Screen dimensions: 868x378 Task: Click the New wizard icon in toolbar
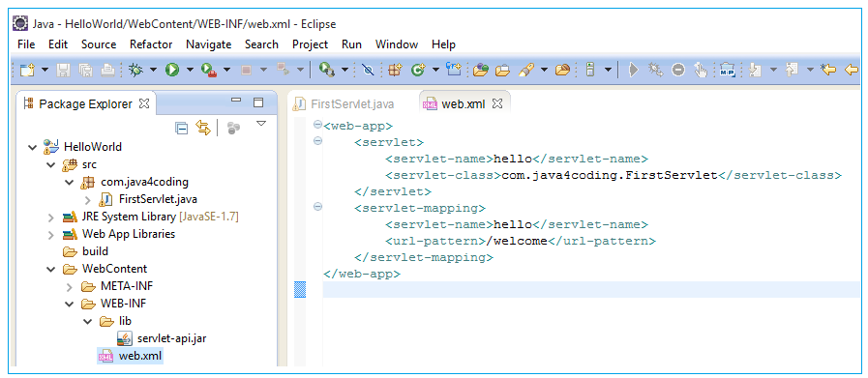click(x=27, y=70)
